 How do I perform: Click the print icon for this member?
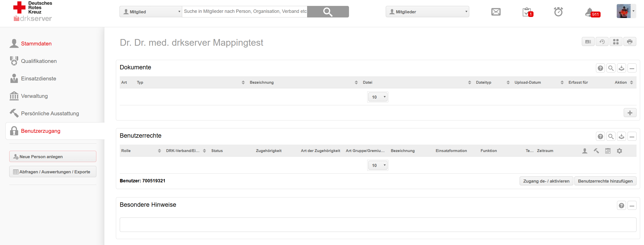point(630,42)
